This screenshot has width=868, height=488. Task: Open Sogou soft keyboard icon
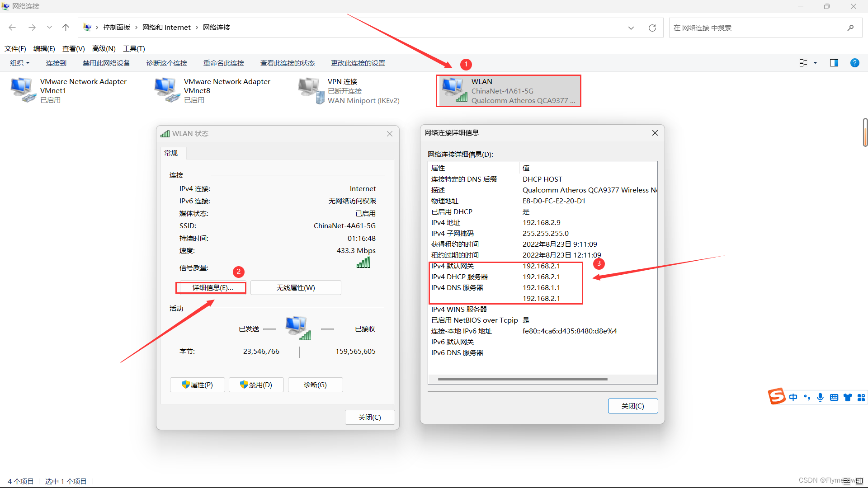tap(834, 397)
